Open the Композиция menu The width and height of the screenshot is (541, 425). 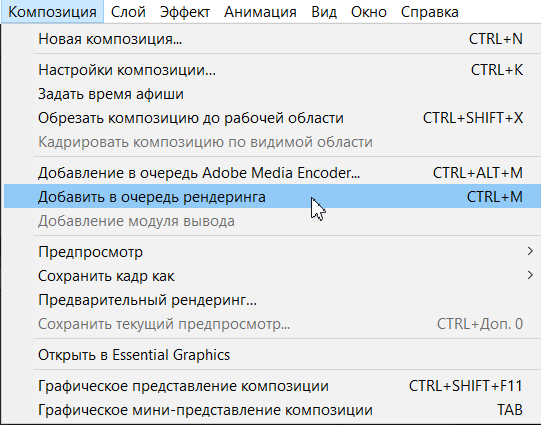click(x=52, y=12)
